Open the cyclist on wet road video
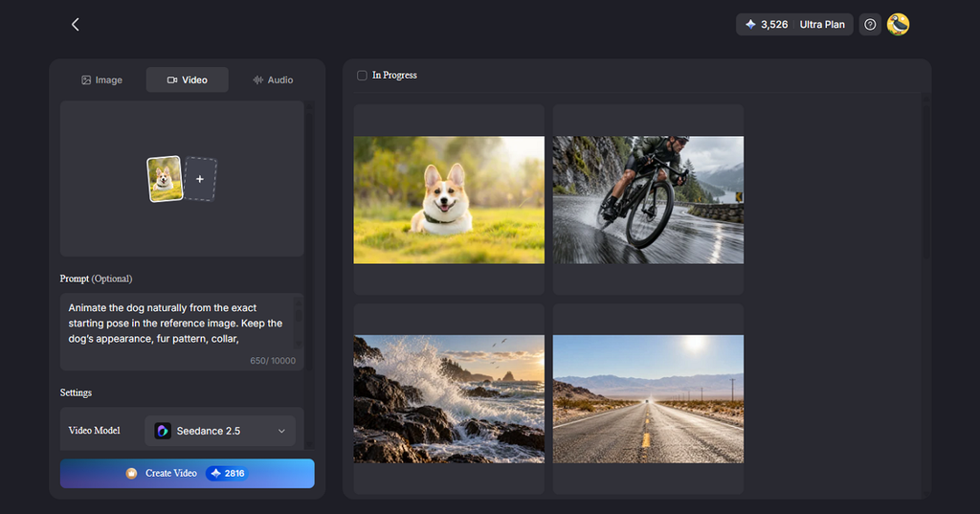 tap(648, 199)
